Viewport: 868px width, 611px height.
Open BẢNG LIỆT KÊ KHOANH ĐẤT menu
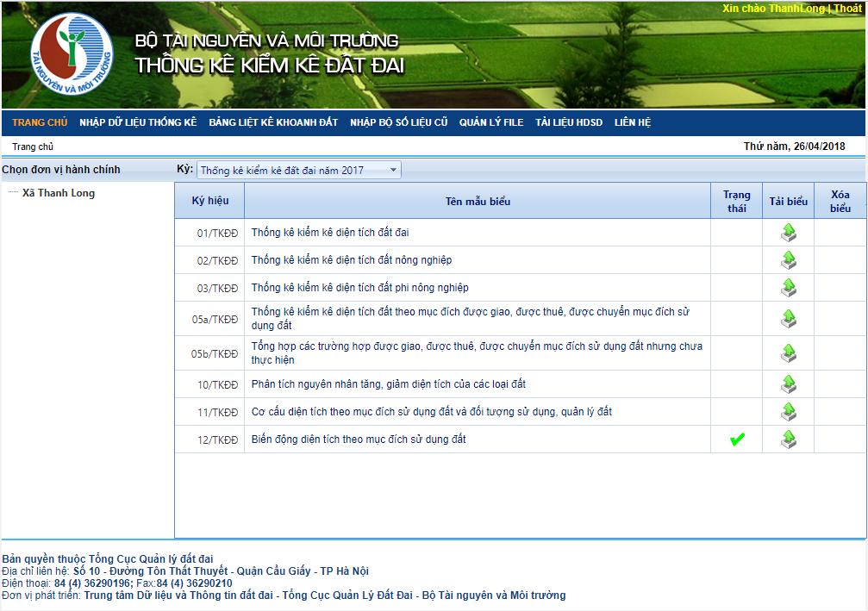pos(273,122)
